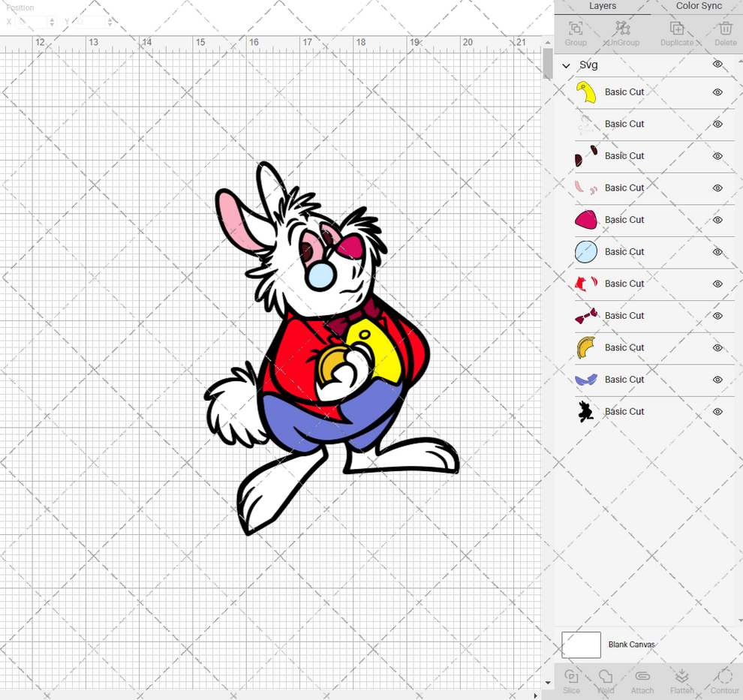Viewport: 743px width, 700px height.
Task: Open the Contour tool
Action: click(x=723, y=680)
